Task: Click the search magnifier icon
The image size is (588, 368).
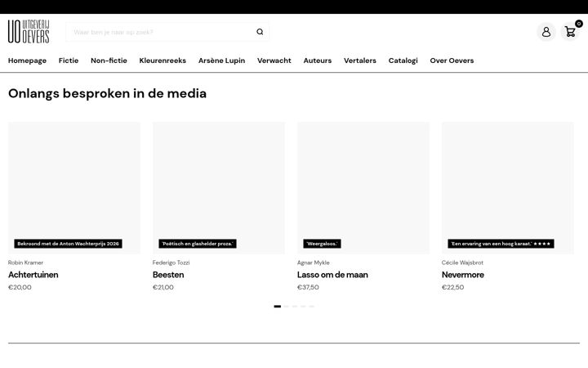Action: (x=260, y=32)
